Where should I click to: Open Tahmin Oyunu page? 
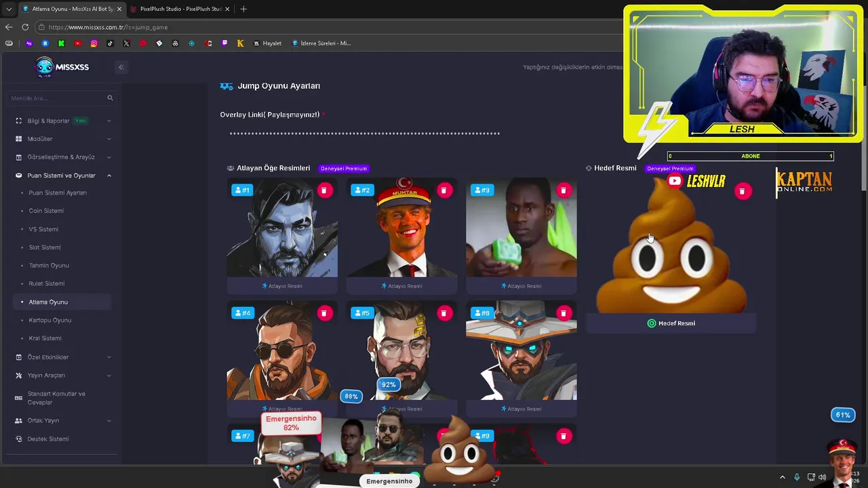[x=49, y=266]
